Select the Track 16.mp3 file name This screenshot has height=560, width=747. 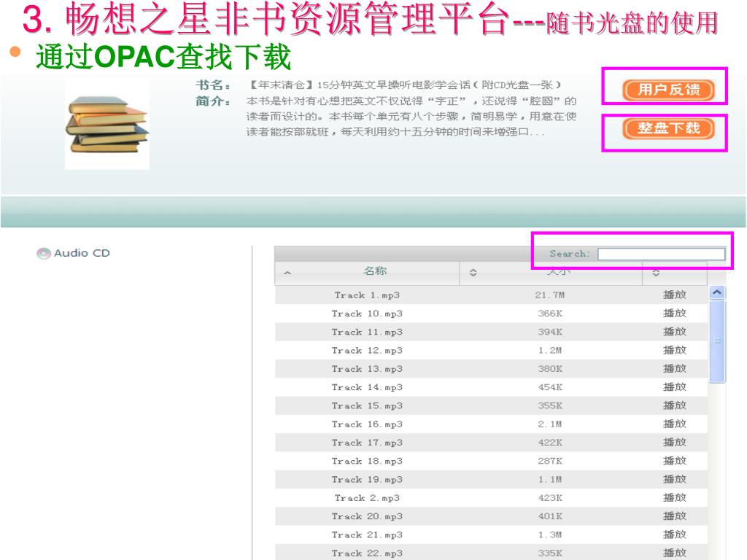tap(367, 424)
